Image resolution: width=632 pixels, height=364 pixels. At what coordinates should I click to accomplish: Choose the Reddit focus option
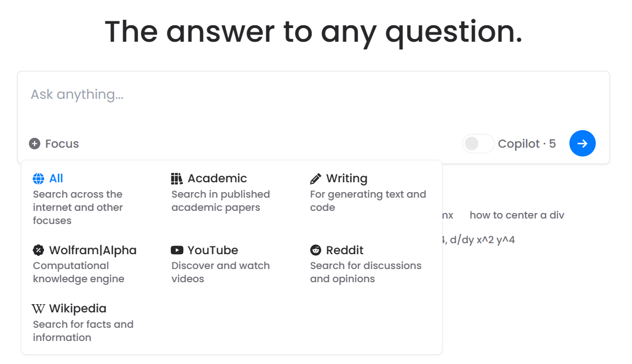[345, 250]
